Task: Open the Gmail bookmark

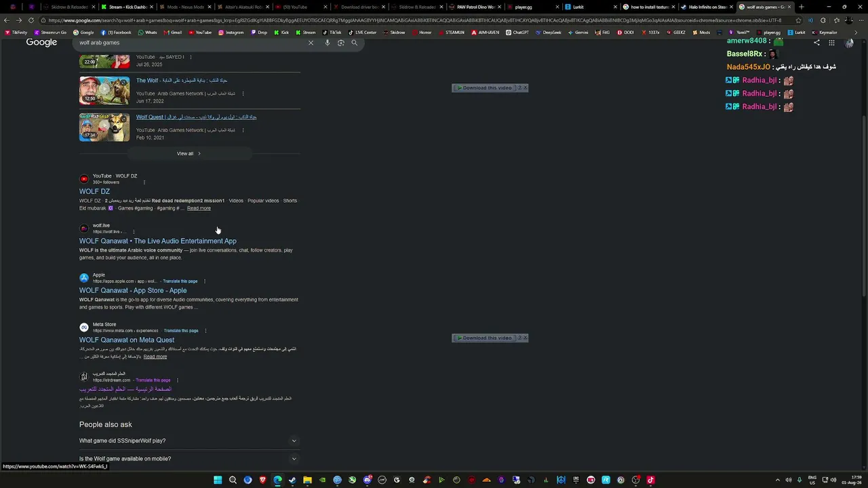Action: click(x=173, y=33)
